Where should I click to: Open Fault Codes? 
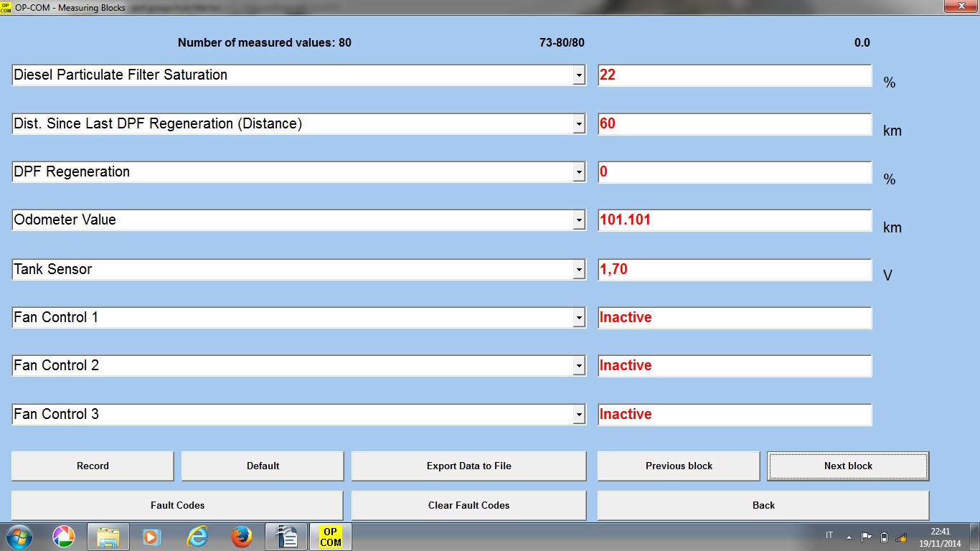(177, 505)
